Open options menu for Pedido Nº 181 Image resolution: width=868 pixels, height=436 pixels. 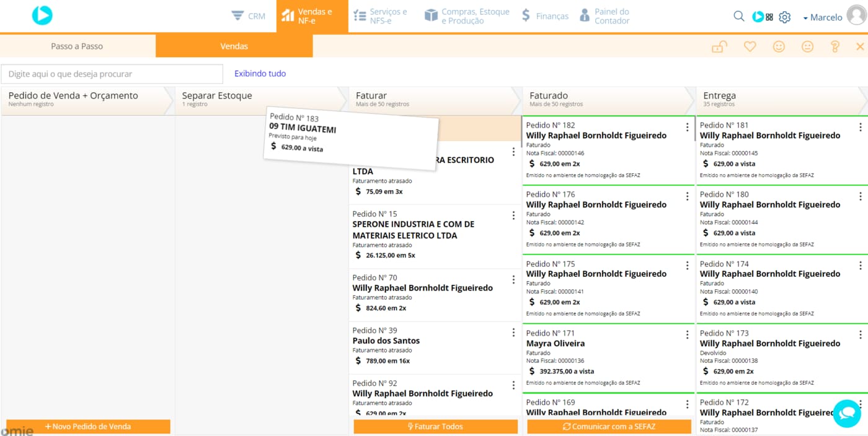click(860, 127)
